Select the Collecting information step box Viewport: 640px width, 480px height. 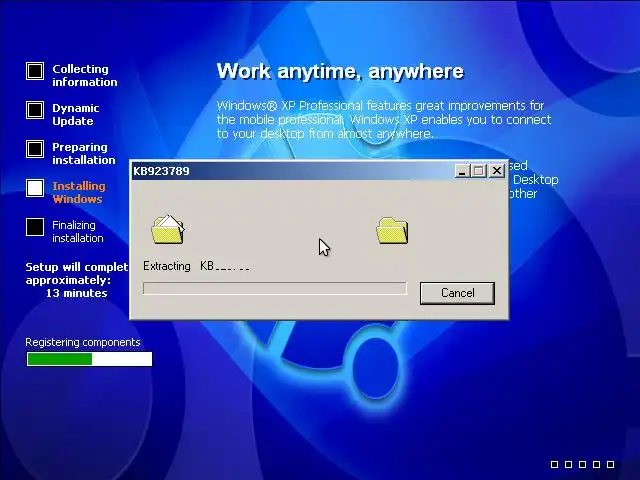coord(35,71)
